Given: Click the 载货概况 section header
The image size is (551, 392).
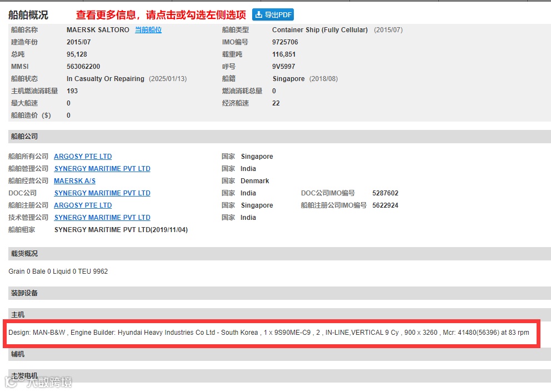Looking at the screenshot, I should pos(279,254).
